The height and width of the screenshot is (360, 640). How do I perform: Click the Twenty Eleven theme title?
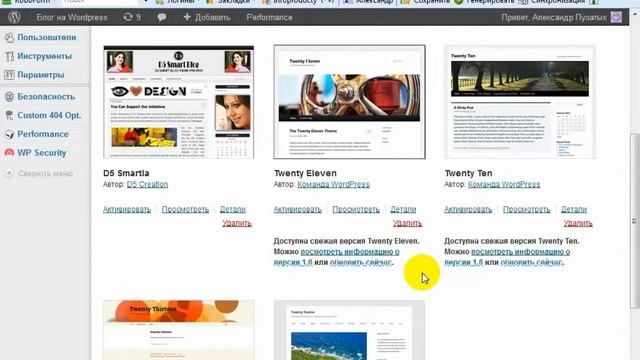pos(305,173)
